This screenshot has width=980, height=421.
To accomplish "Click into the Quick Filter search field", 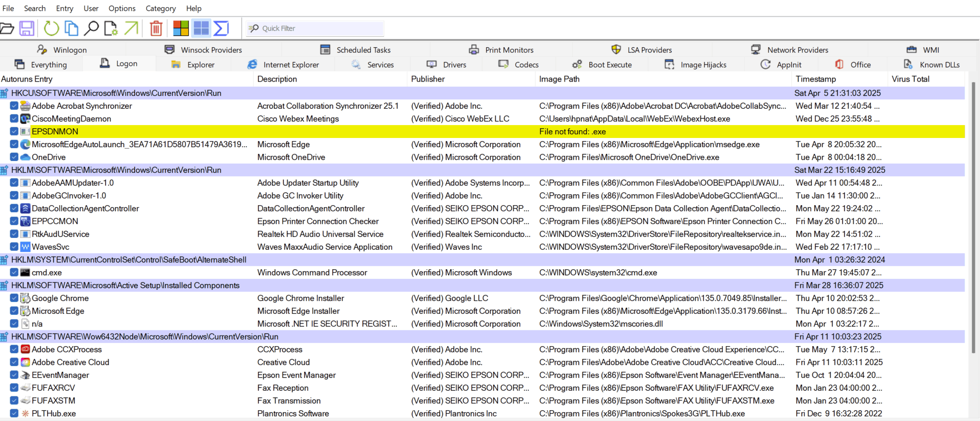I will pos(314,28).
